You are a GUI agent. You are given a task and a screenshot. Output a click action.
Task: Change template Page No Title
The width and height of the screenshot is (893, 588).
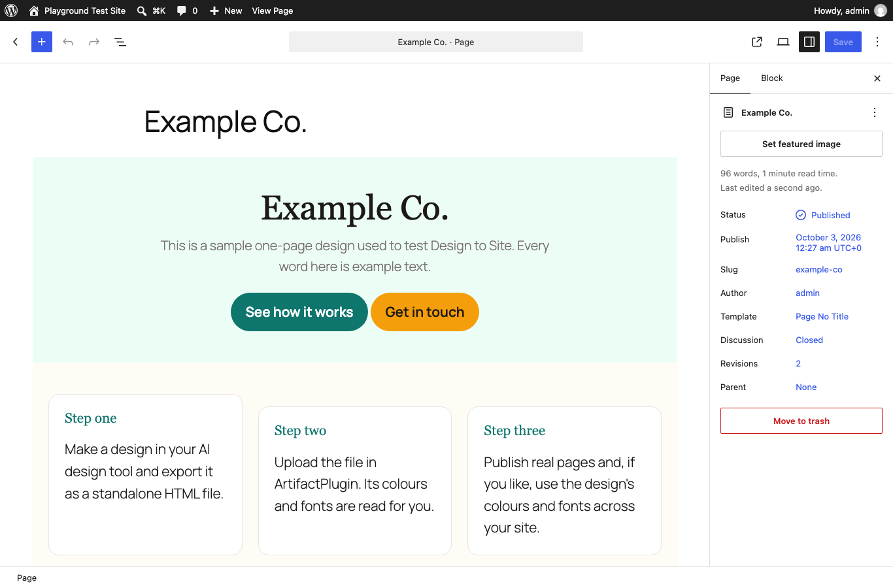coord(822,316)
